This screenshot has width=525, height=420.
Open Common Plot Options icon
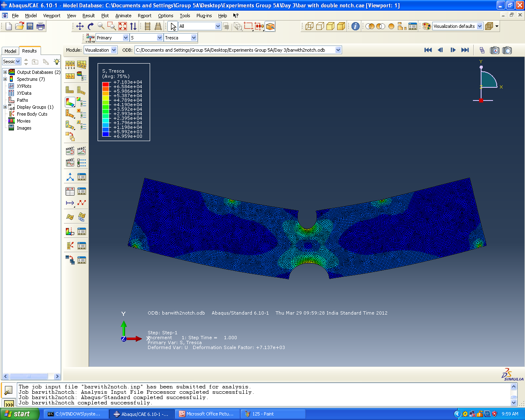point(70,64)
